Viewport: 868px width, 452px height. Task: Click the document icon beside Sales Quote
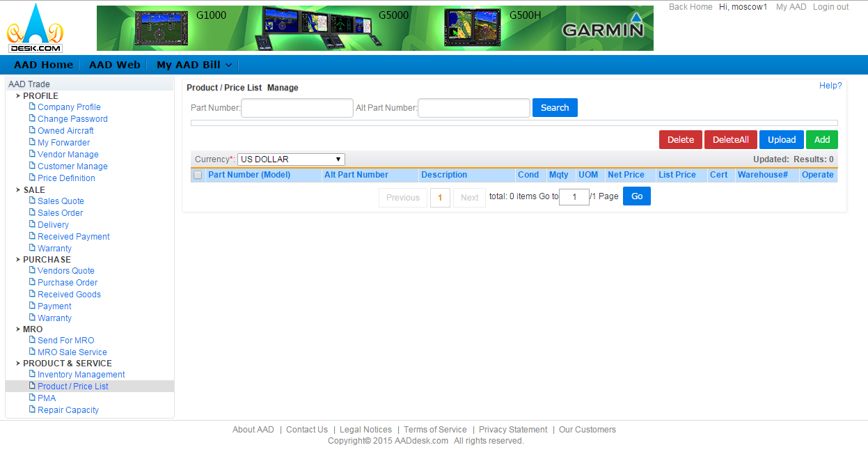click(x=32, y=201)
